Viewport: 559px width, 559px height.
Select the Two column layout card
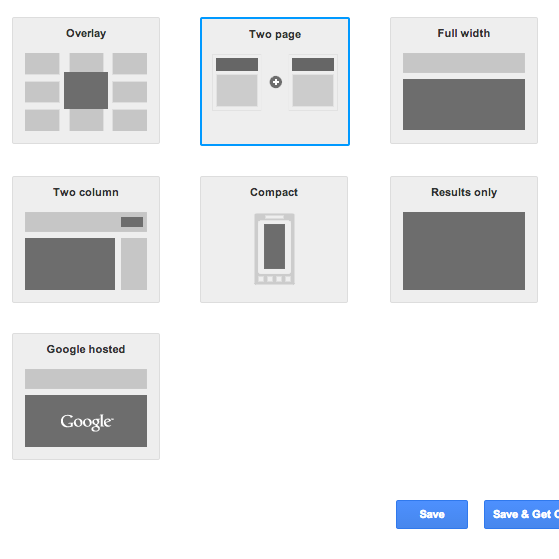point(86,240)
